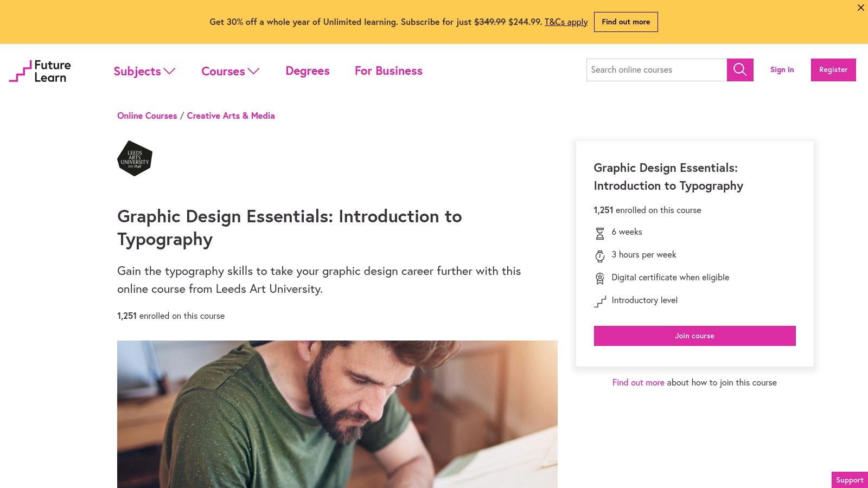Click the sidebar '1,251 enrolled on this course'
Viewport: 868px width, 488px height.
(x=647, y=210)
